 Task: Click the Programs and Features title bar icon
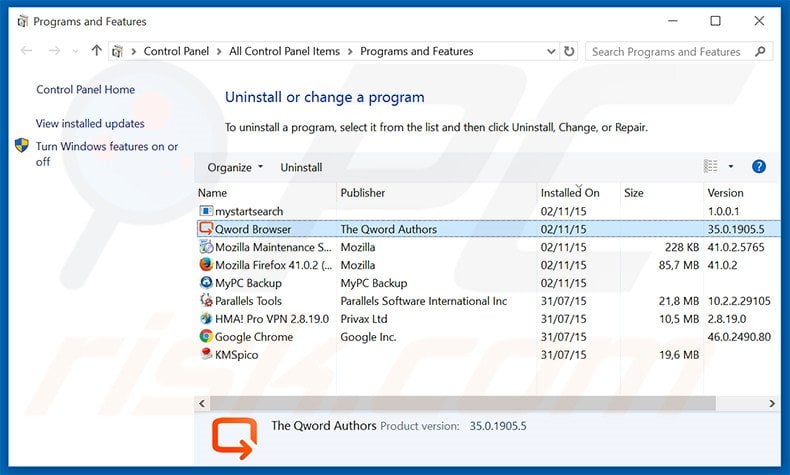(22, 22)
